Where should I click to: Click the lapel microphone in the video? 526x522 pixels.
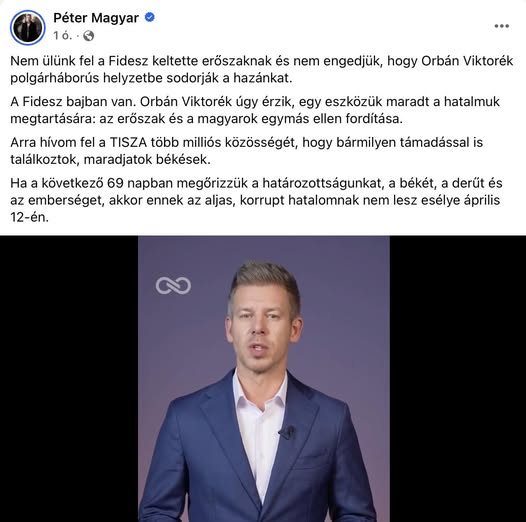tap(287, 433)
